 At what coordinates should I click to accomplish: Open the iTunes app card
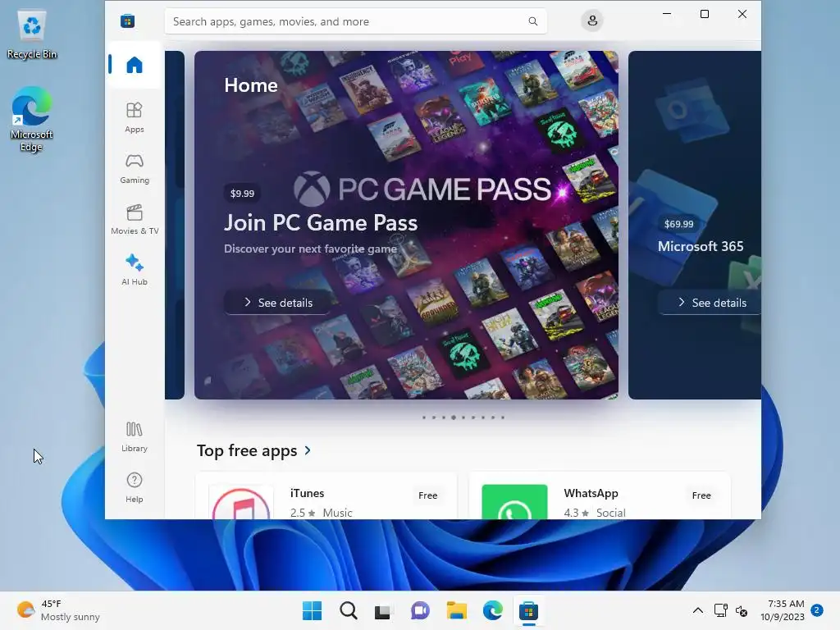pyautogui.click(x=326, y=496)
